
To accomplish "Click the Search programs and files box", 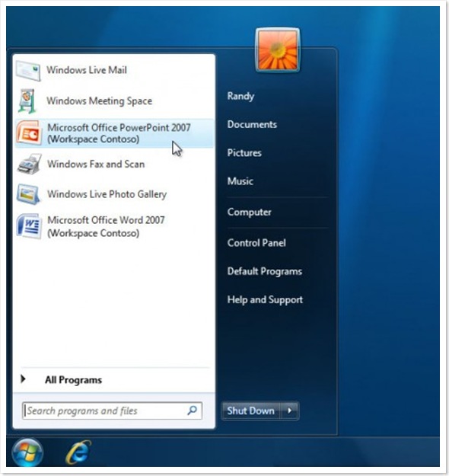I will click(113, 411).
